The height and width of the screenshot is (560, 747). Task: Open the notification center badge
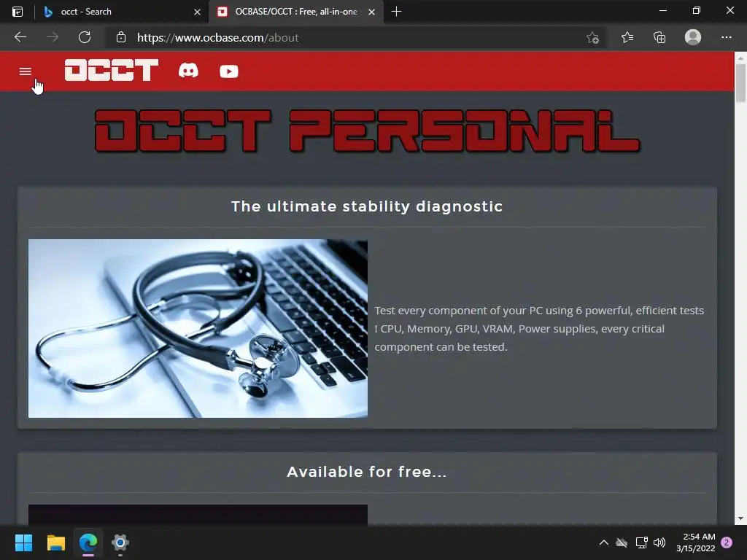[727, 542]
